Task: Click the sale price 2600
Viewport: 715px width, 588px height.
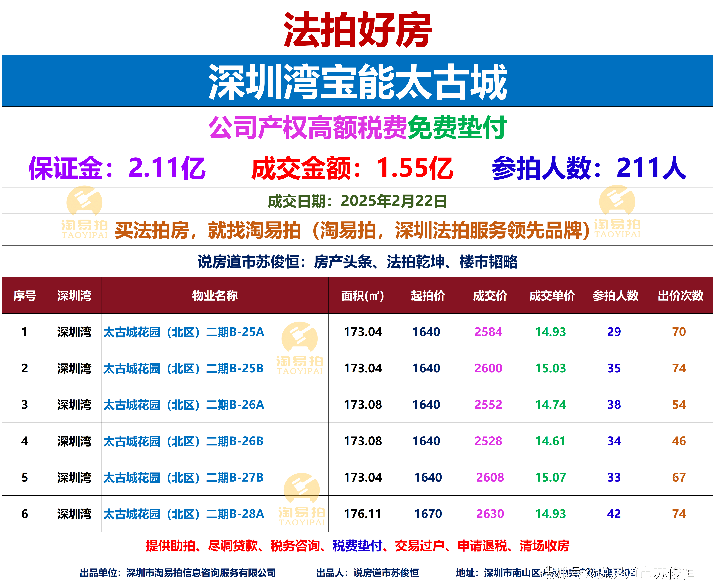Action: [488, 368]
